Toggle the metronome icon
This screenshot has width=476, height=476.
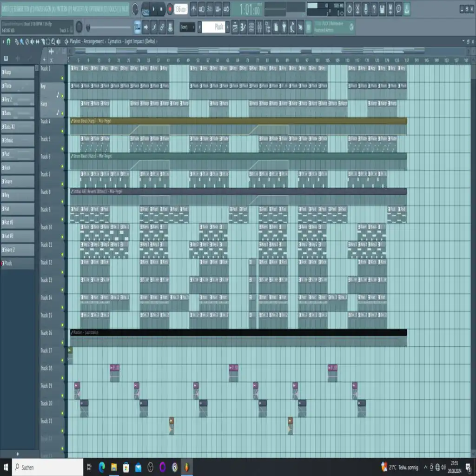click(x=193, y=9)
